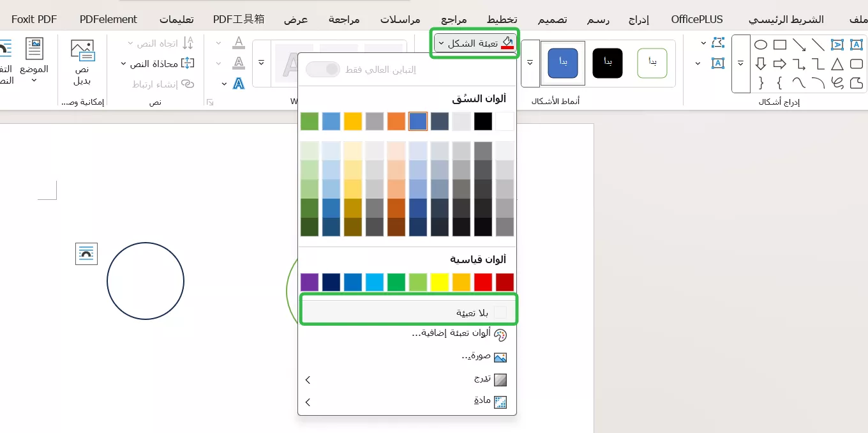Pick the orange theme color swatch
868x433 pixels.
coord(396,121)
